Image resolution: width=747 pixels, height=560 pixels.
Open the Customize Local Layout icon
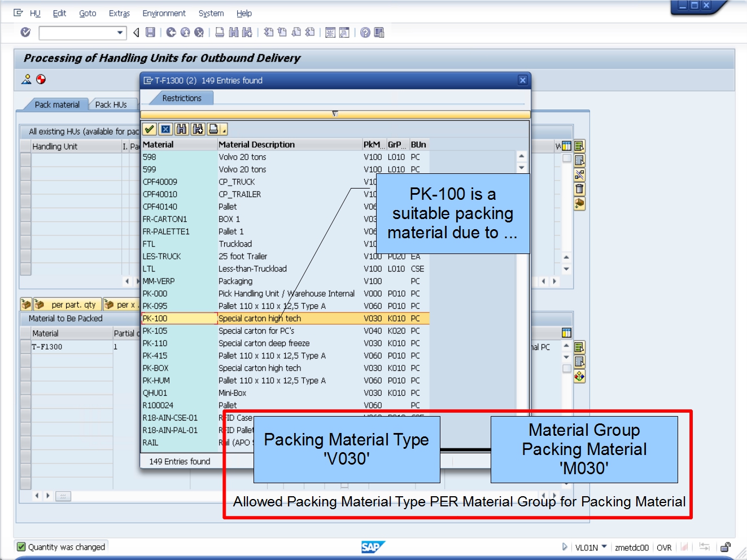click(x=379, y=32)
